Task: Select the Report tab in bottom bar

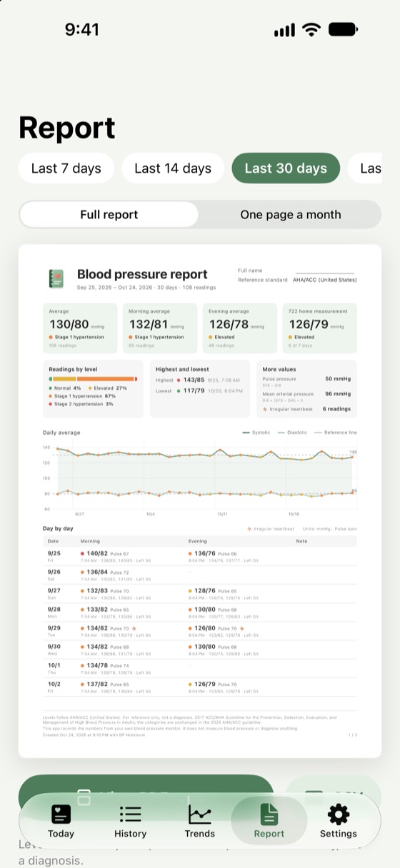Action: pyautogui.click(x=269, y=821)
